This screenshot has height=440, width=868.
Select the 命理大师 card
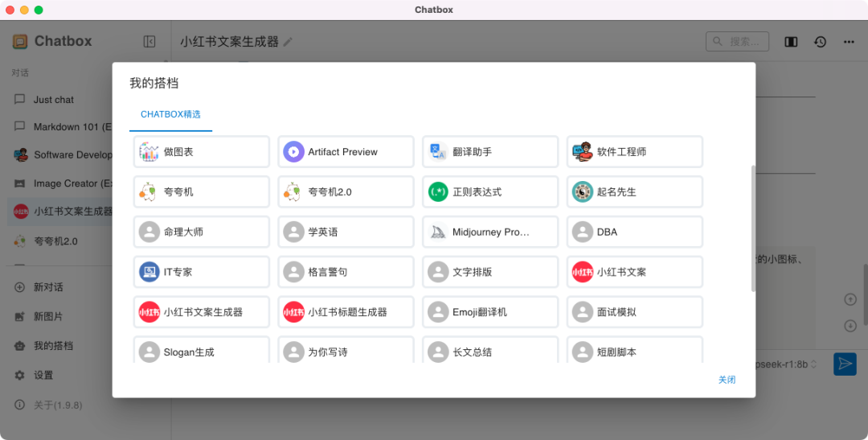(202, 232)
